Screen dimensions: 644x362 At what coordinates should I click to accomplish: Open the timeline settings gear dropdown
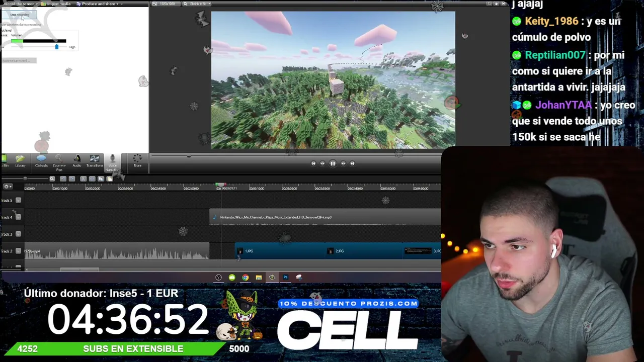7,187
